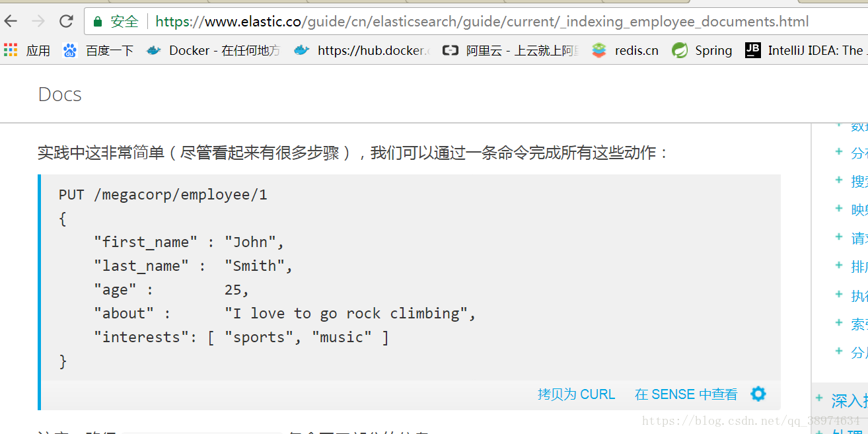Click the 在 SENSE 中查看 link
868x434 pixels.
coord(686,394)
